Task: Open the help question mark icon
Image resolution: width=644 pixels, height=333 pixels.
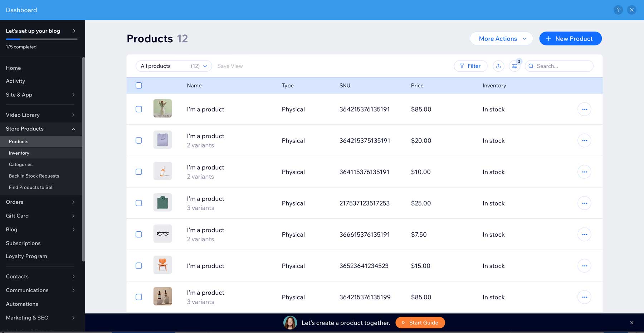Action: (618, 10)
